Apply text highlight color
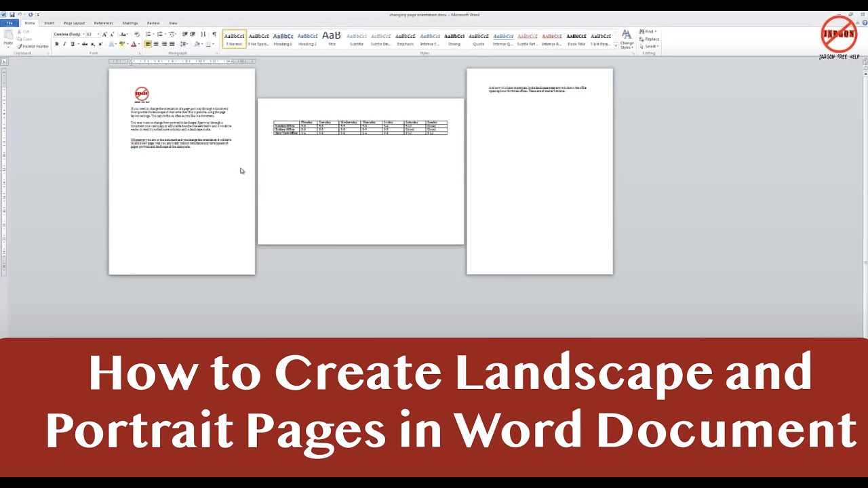Image resolution: width=868 pixels, height=488 pixels. click(x=122, y=44)
